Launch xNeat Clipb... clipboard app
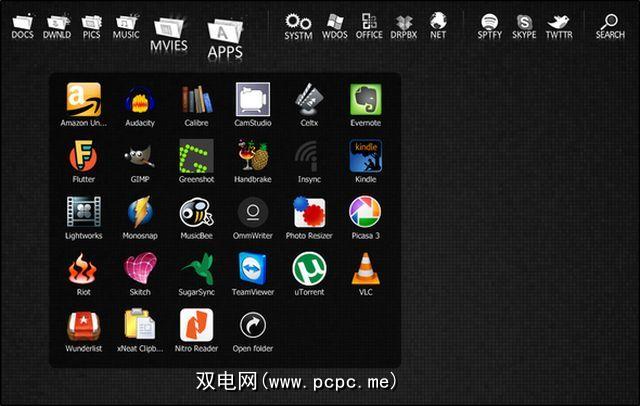The width and height of the screenshot is (640, 406). point(140,330)
